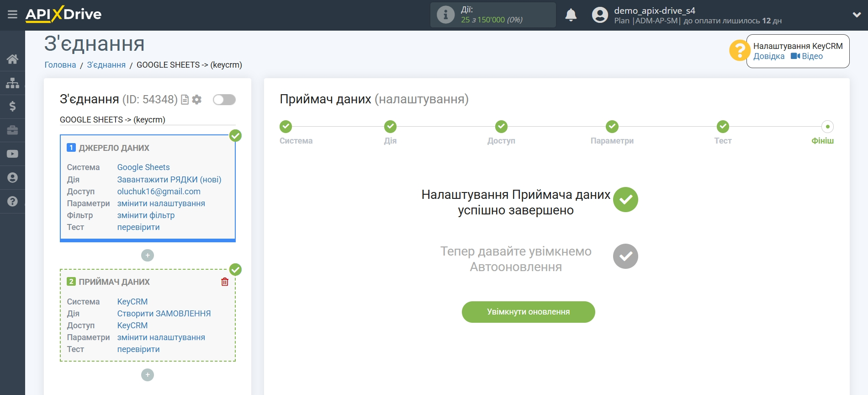Go to З'єднання breadcrumb link
This screenshot has width=868, height=395.
tap(106, 65)
